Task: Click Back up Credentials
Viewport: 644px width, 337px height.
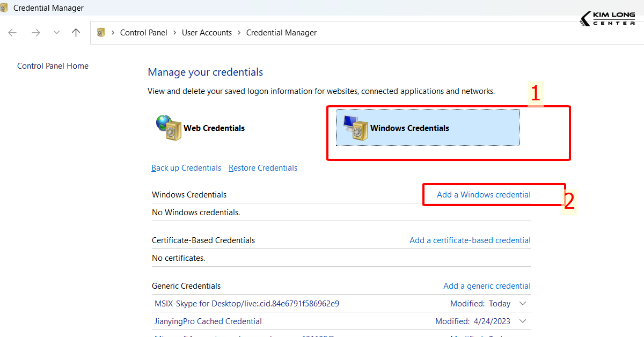Action: pos(186,167)
